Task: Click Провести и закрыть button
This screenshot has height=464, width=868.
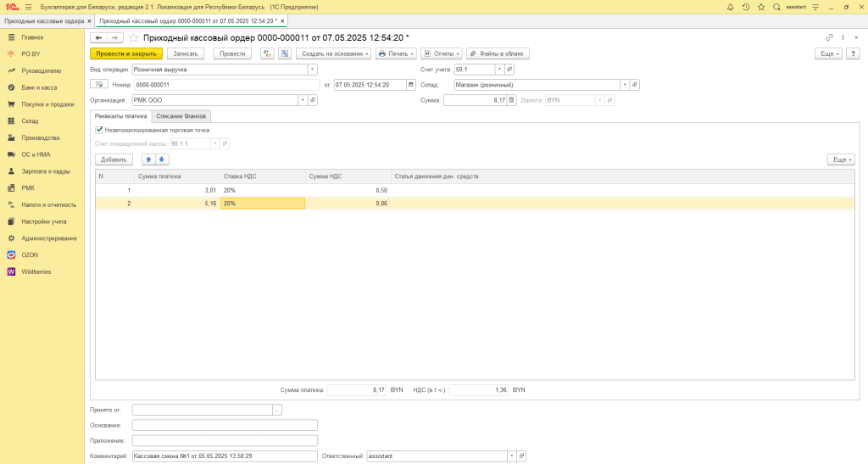Action: (x=126, y=53)
